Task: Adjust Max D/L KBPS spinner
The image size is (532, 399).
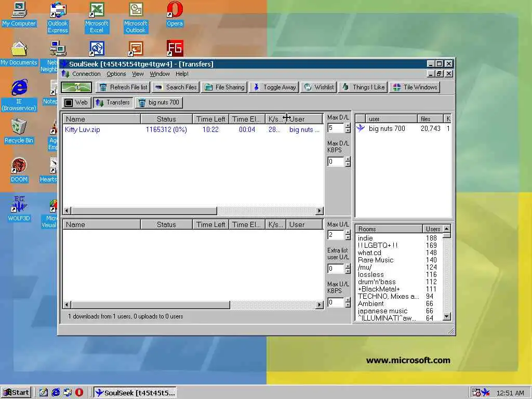Action: [348, 162]
